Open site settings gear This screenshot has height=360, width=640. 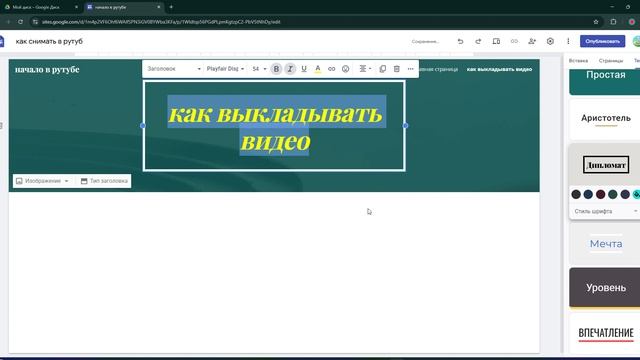tap(550, 41)
